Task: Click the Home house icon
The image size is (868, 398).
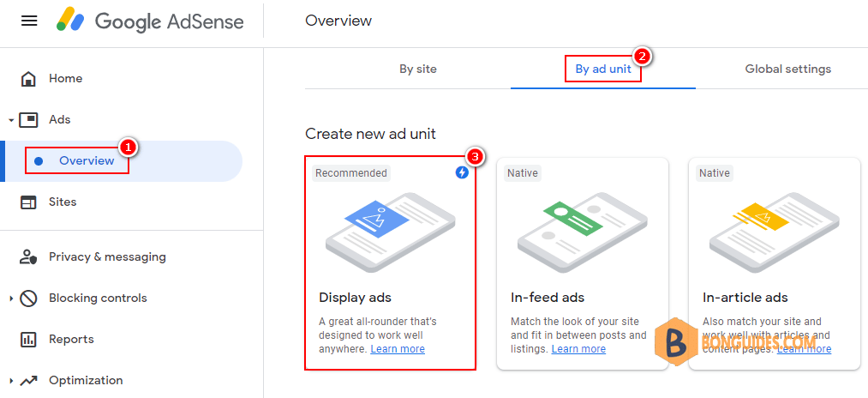Action: [28, 79]
